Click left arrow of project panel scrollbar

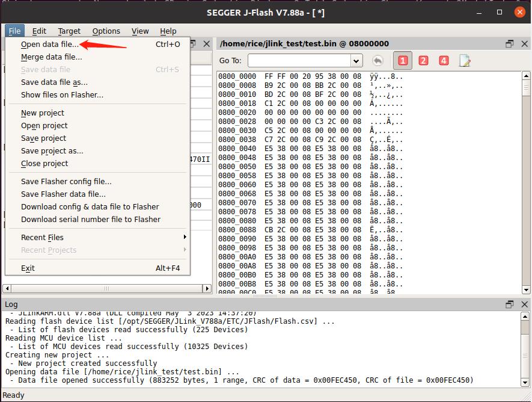[x=7, y=289]
